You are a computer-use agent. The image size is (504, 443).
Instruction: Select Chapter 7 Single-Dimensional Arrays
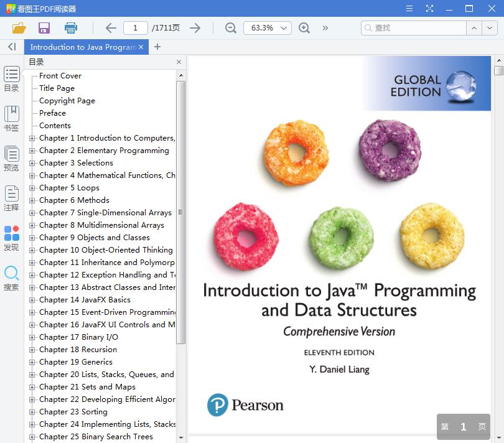(105, 213)
